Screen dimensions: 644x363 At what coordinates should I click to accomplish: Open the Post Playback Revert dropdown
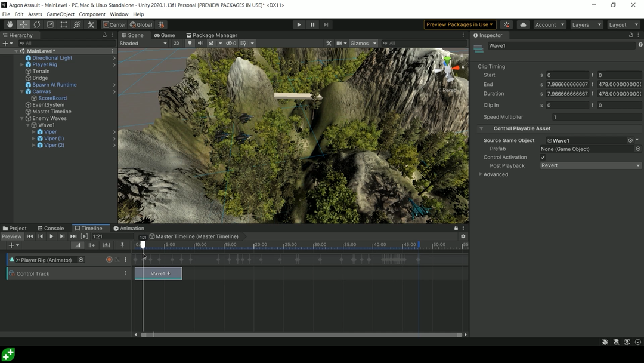click(x=590, y=165)
